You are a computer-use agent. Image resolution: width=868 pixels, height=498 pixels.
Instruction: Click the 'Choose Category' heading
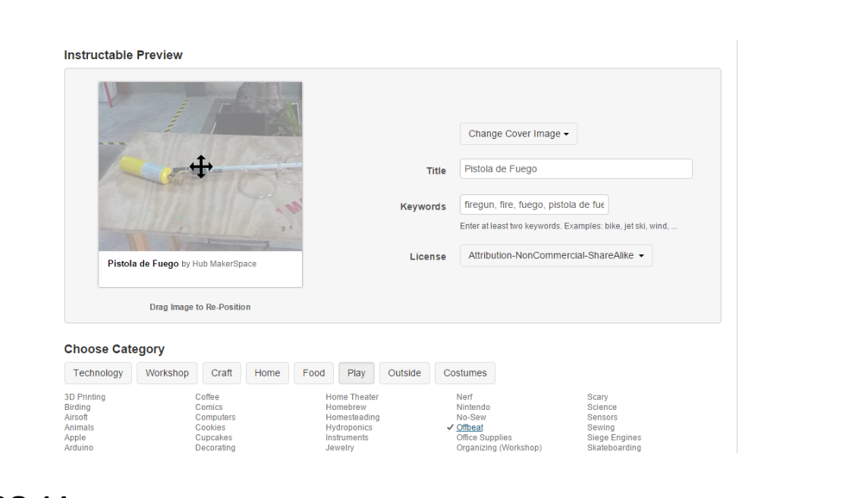[x=115, y=349]
